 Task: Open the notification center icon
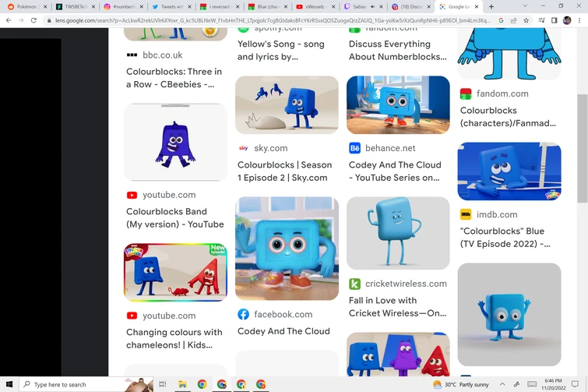click(x=575, y=384)
